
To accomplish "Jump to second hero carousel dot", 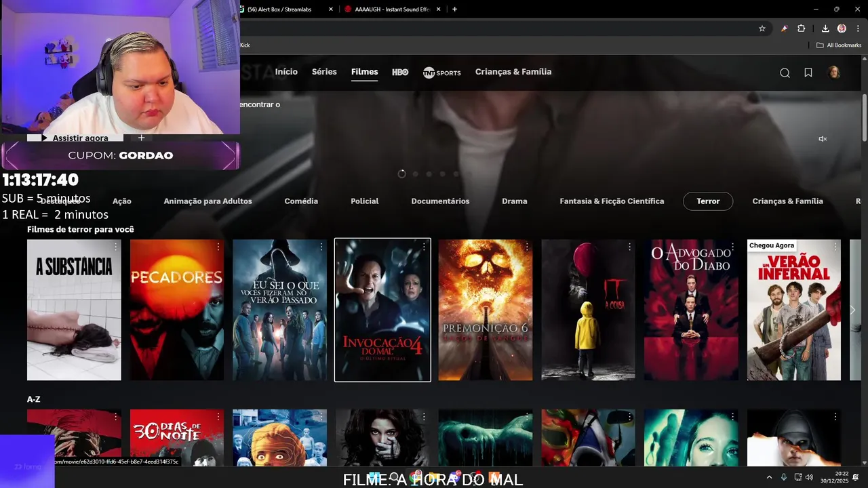I will [x=415, y=174].
